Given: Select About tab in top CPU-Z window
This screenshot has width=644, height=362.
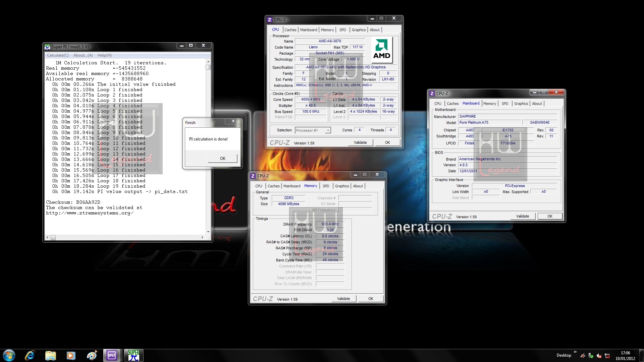Looking at the screenshot, I should [375, 30].
